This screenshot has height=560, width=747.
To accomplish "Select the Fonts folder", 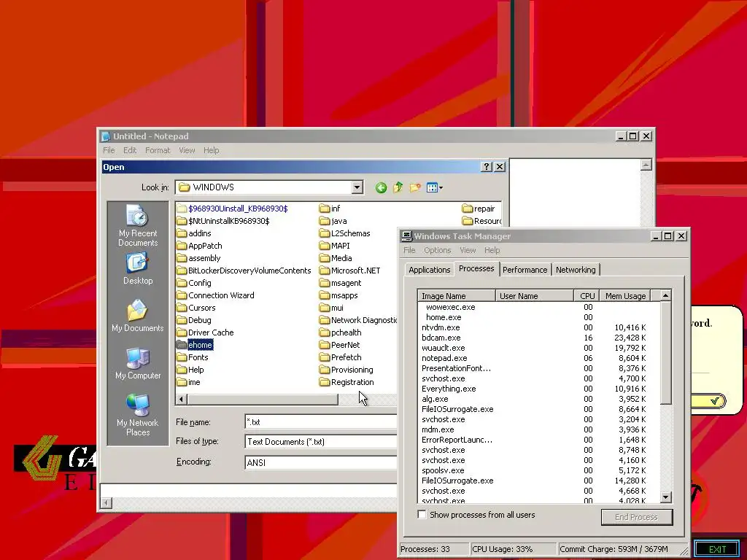I will (x=193, y=357).
